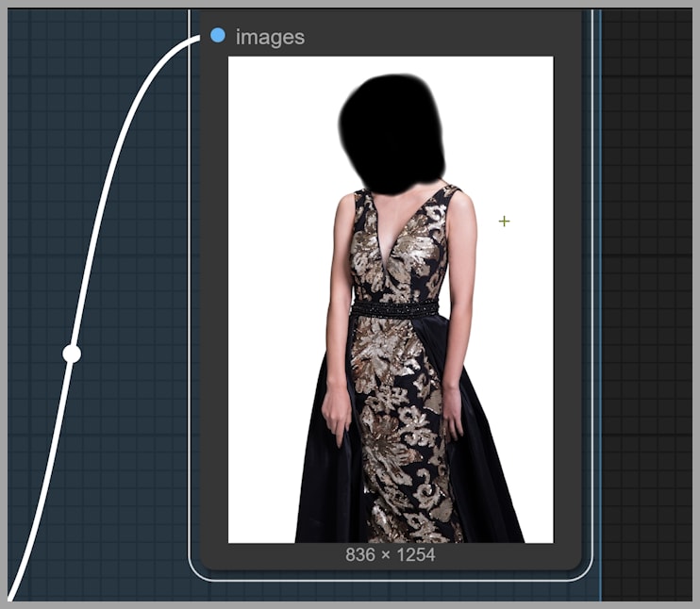Click the black masked blob in the preview
The width and height of the screenshot is (700, 609).
(391, 130)
